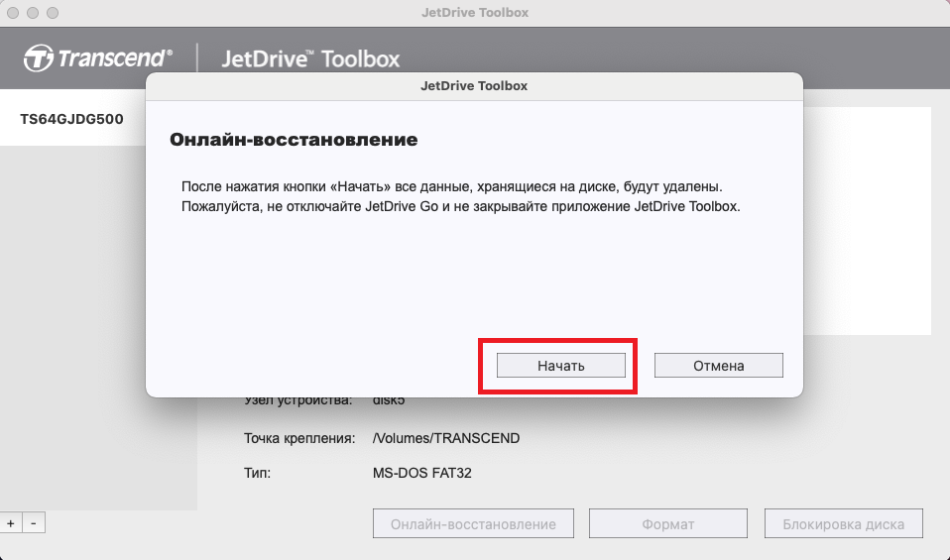Viewport: 950px width, 560px height.
Task: Click the Тип label
Action: [x=257, y=473]
